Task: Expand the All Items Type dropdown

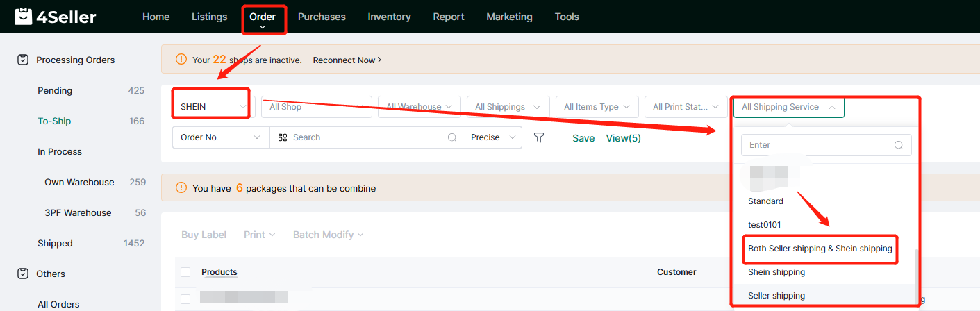Action: tap(597, 107)
